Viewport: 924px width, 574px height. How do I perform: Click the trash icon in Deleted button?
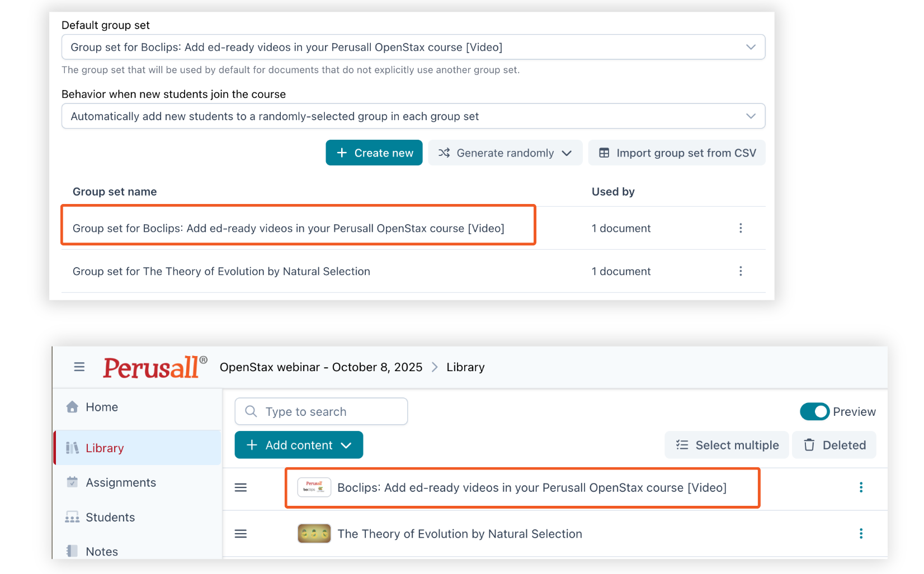[x=809, y=445]
